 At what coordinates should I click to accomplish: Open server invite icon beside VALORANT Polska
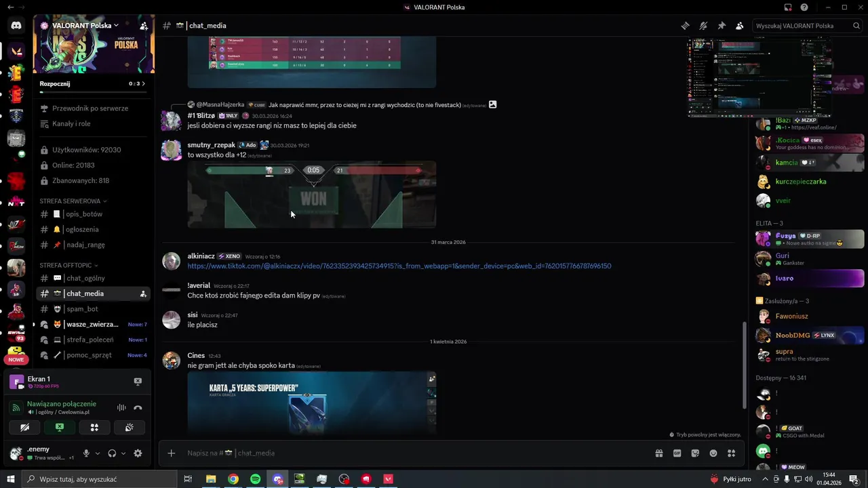[x=144, y=26]
